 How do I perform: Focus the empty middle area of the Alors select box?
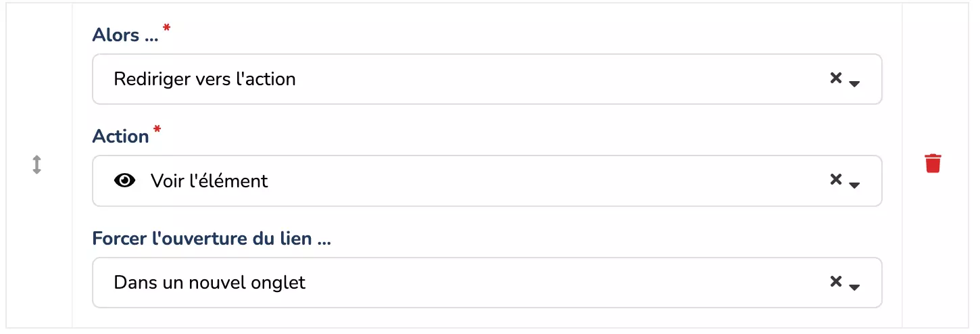[541, 79]
